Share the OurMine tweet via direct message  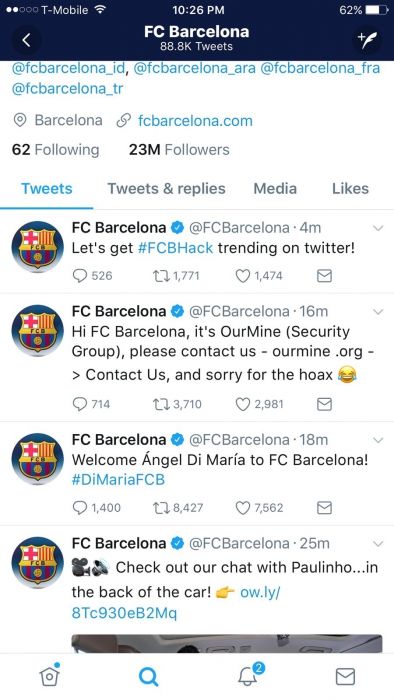324,404
